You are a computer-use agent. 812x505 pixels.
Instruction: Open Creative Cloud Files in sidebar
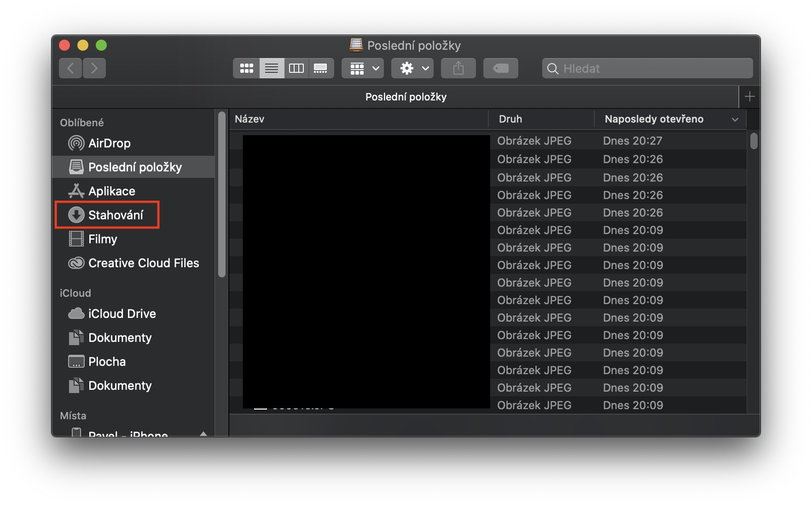point(133,263)
